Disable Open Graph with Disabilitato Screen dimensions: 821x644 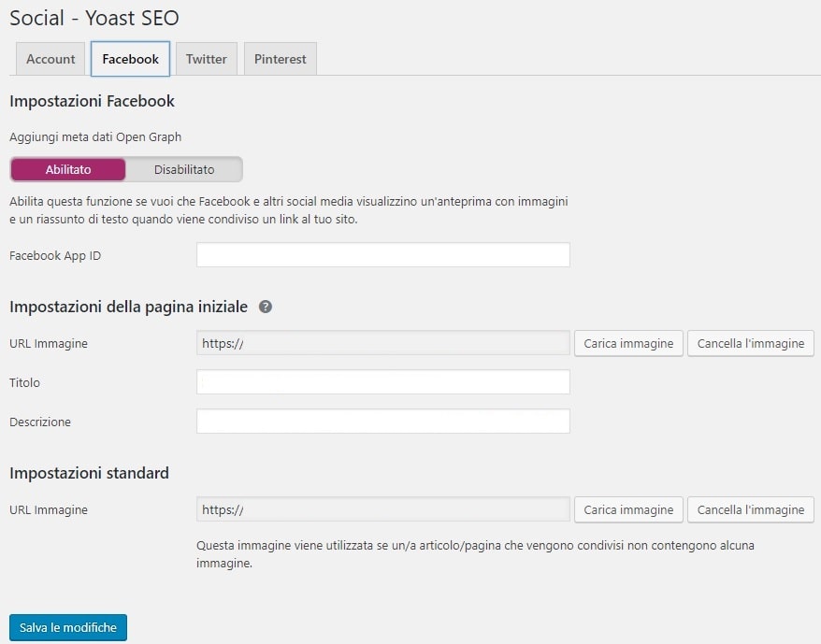[184, 169]
